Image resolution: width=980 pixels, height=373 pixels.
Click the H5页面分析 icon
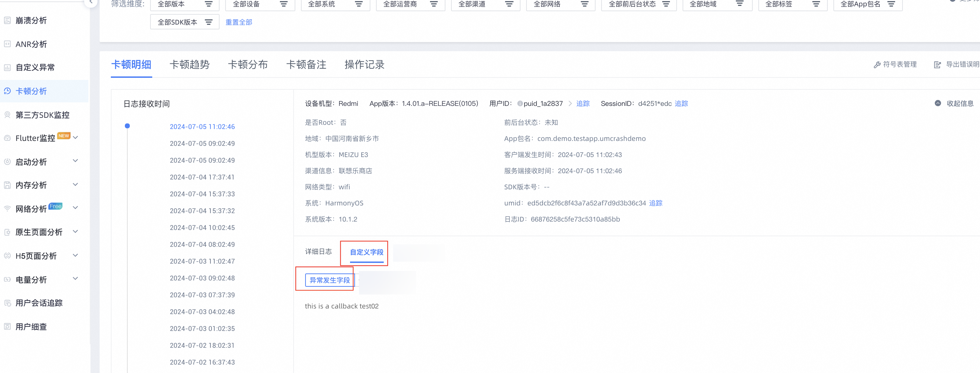coord(7,256)
